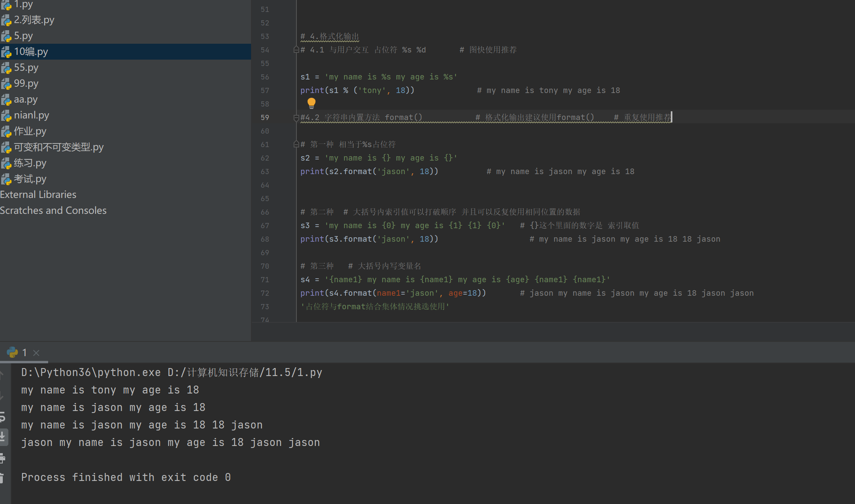The image size is (855, 504).
Task: Click print(s4.format(name1='jason', age=18)) line
Action: (x=393, y=293)
